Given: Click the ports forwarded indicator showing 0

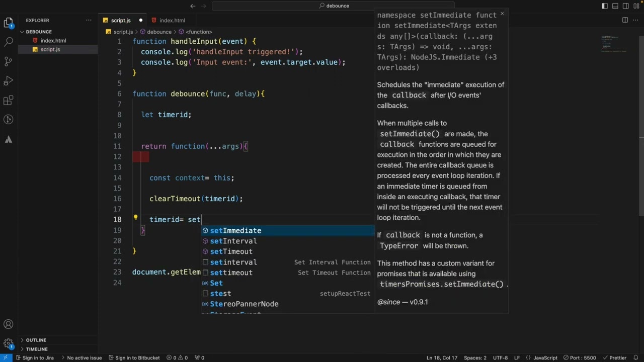Looking at the screenshot, I should (199, 357).
